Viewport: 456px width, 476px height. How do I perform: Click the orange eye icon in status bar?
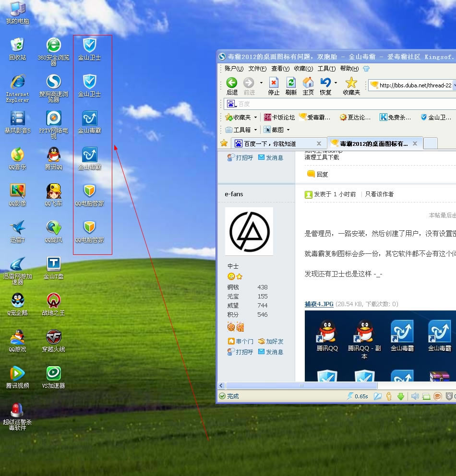[x=437, y=396]
